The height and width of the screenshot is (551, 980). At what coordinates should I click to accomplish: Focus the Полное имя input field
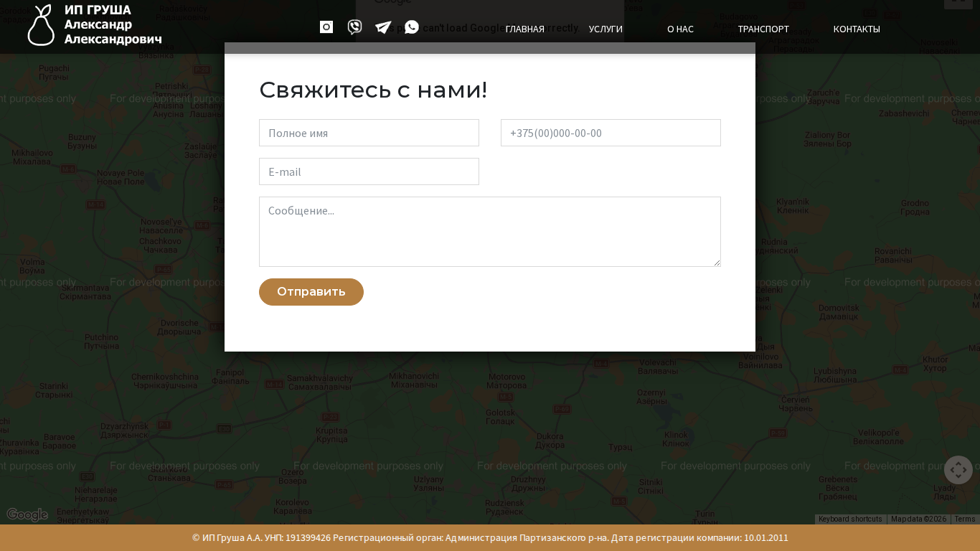pyautogui.click(x=369, y=133)
